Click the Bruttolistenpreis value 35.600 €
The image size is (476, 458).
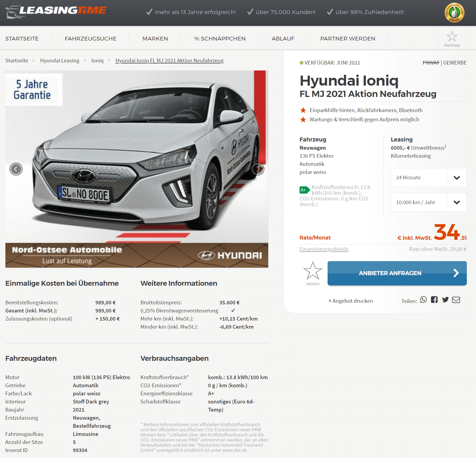229,302
